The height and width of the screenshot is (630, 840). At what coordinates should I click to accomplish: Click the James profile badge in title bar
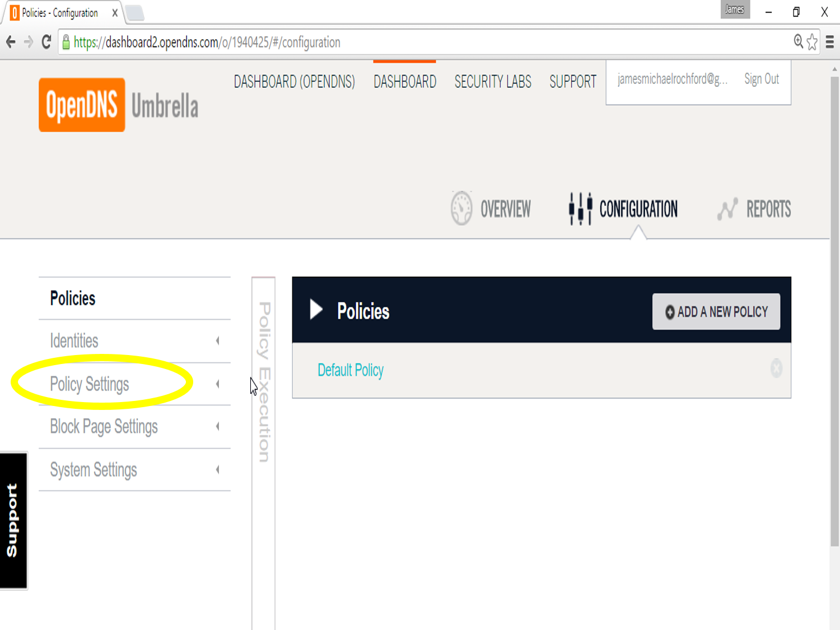[735, 10]
